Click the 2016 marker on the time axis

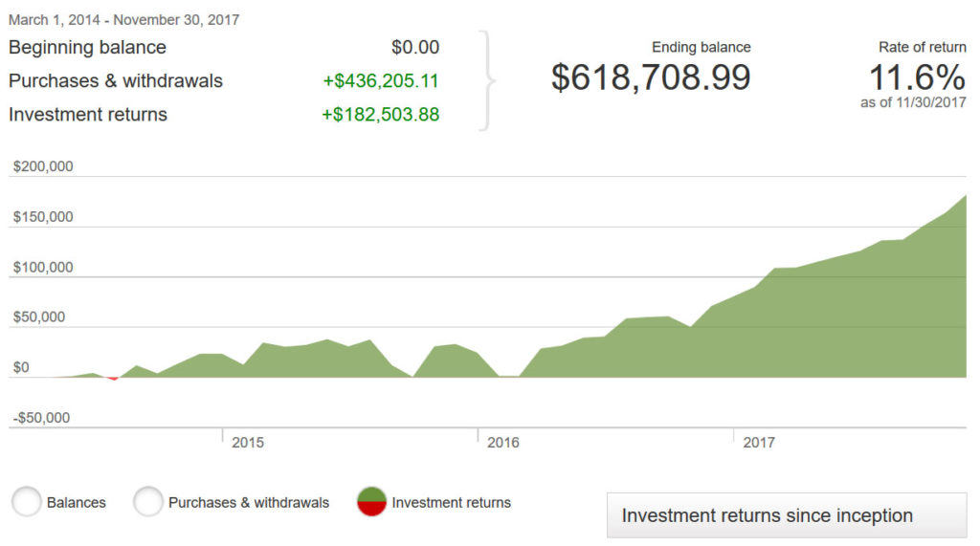pyautogui.click(x=503, y=443)
